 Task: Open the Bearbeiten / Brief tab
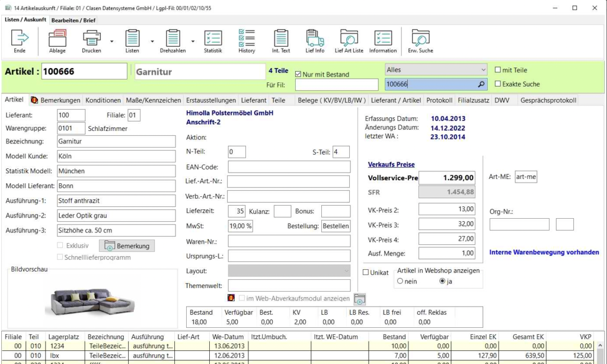tap(74, 20)
